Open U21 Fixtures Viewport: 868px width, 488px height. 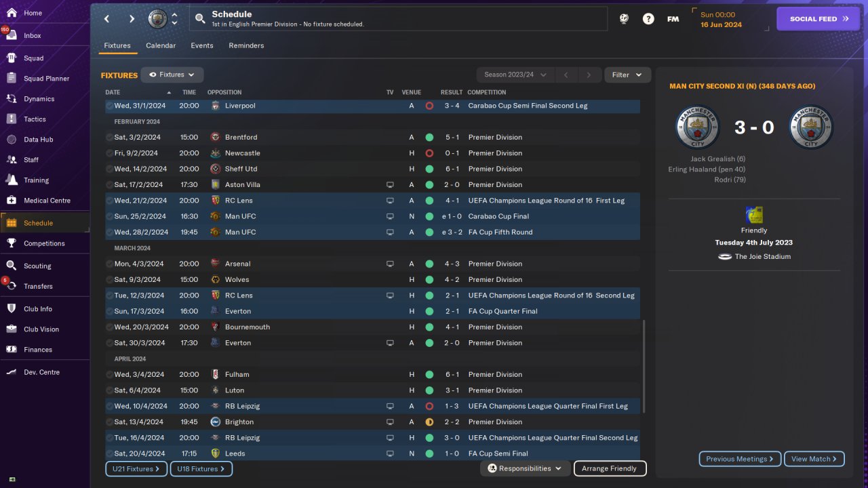pos(136,468)
